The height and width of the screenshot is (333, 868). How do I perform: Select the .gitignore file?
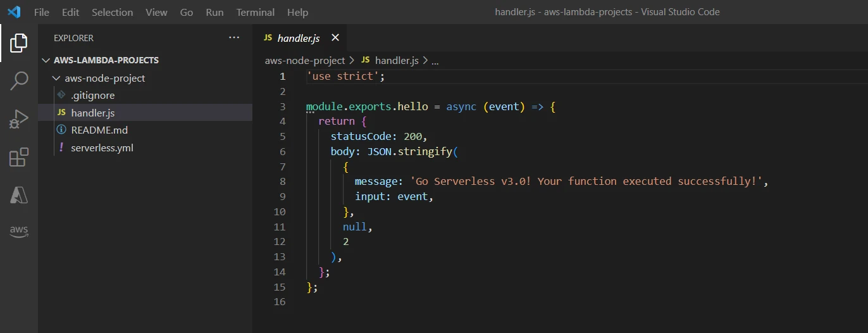(x=92, y=95)
